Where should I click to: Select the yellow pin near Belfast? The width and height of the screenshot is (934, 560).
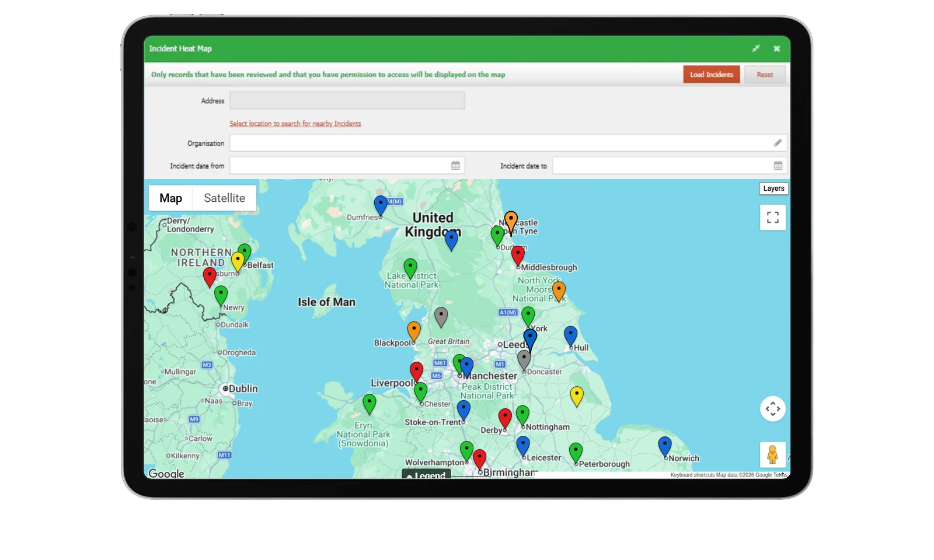coord(238,262)
